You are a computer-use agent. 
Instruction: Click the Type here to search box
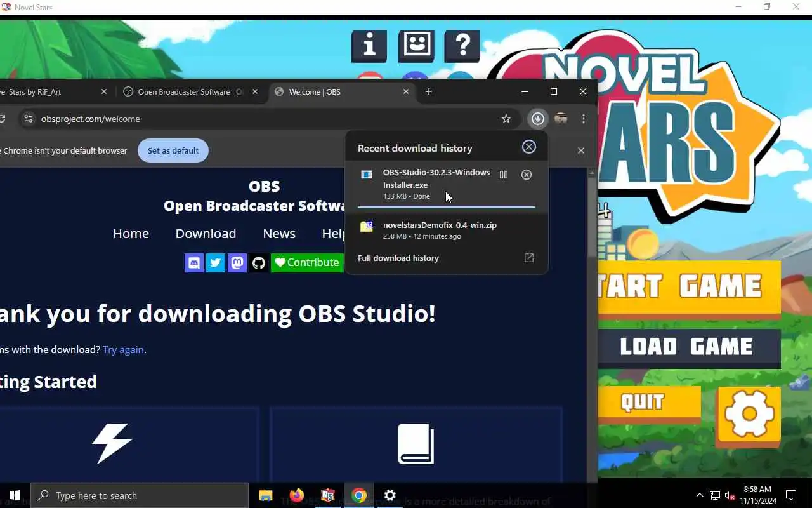[140, 495]
